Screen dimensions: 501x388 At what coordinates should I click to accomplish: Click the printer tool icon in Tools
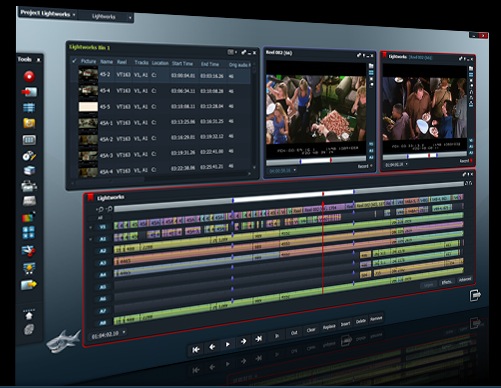[x=29, y=186]
